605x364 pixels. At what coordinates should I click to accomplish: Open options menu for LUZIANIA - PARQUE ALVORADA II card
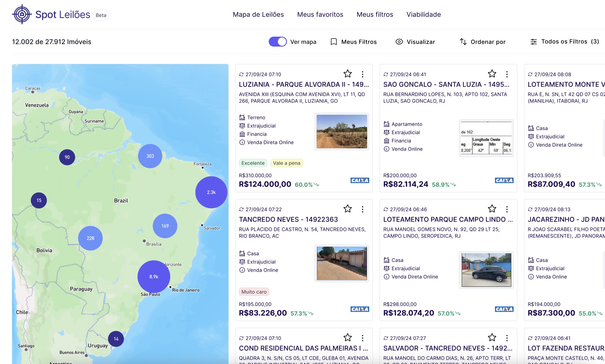[363, 74]
